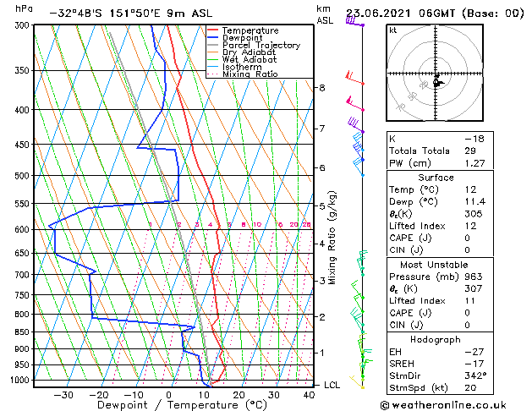Click the "Wet Adiabat" legend label
The image size is (532, 411).
(250, 59)
